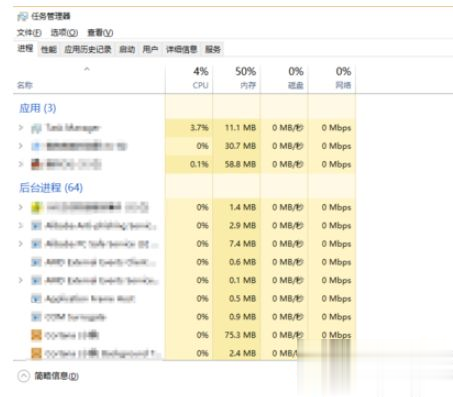Expand the background process using 1.4 MB
The image size is (453, 397).
click(21, 207)
